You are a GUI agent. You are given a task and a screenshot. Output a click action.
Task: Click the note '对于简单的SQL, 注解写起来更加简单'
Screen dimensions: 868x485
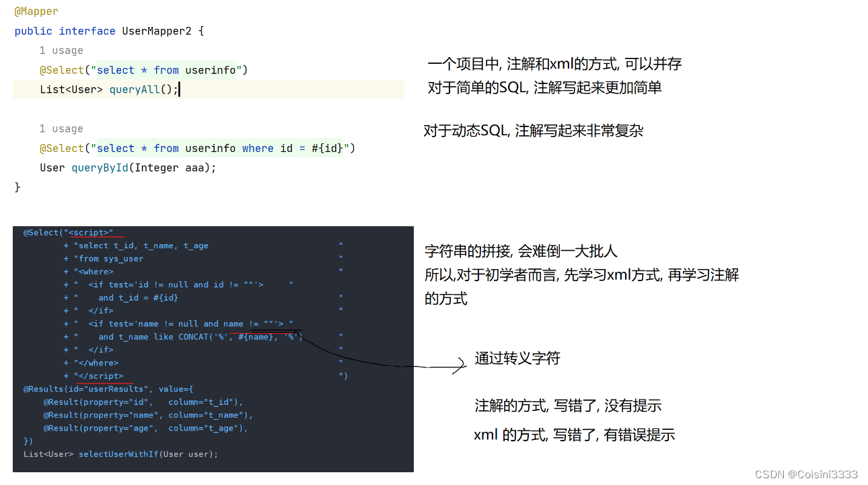pyautogui.click(x=544, y=87)
